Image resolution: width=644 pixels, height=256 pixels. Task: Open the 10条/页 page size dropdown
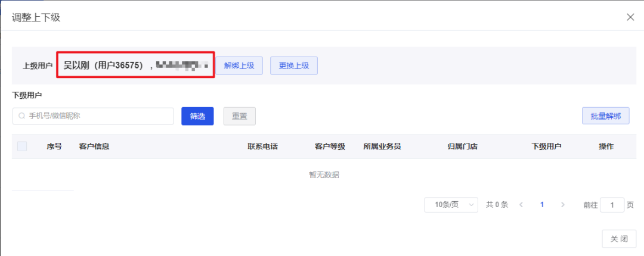tap(451, 205)
